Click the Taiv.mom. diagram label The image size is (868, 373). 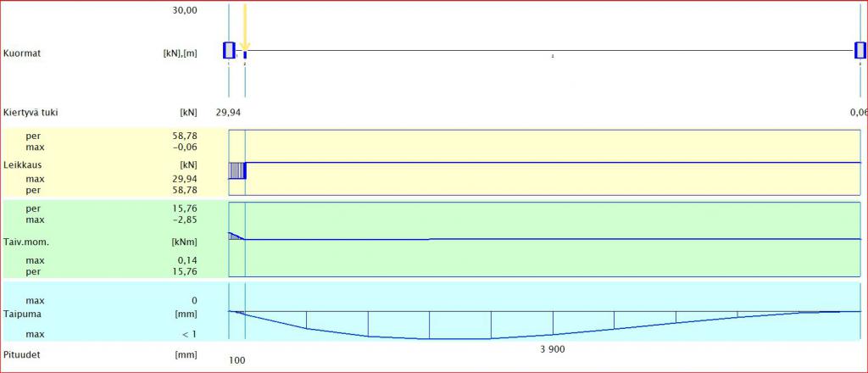pos(25,242)
